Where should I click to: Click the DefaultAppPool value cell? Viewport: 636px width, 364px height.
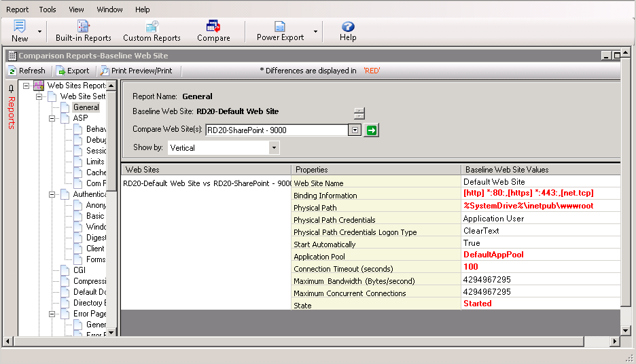541,255
